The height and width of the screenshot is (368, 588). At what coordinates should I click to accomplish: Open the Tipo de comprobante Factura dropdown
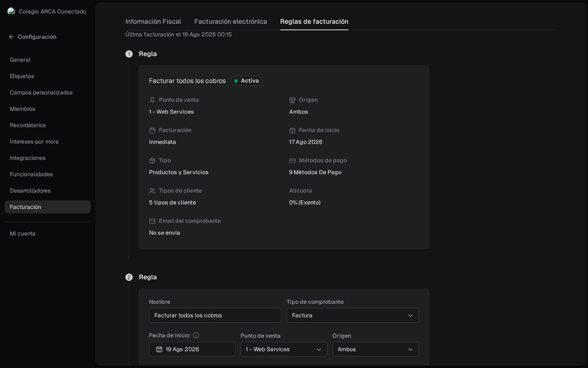(x=353, y=315)
